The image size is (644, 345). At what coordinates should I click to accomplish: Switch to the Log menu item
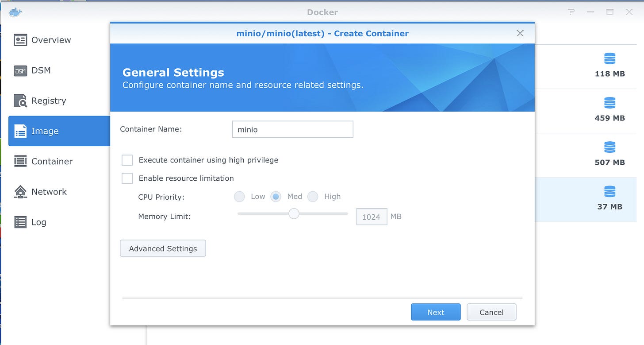(39, 222)
